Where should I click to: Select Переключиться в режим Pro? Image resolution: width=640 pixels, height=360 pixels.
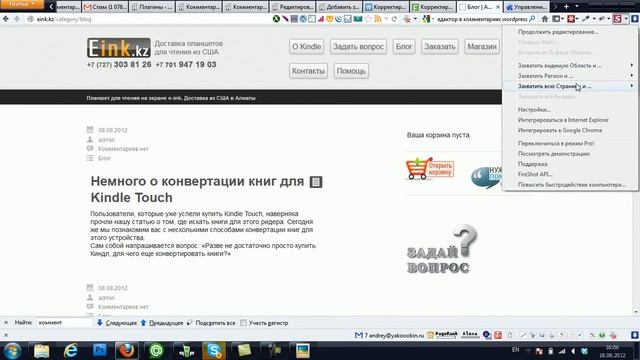[570, 143]
